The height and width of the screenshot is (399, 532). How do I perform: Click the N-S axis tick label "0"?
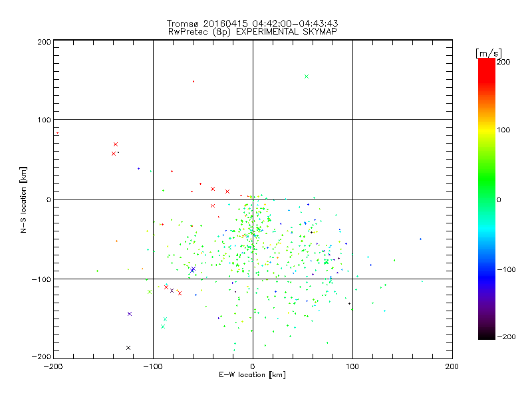pyautogui.click(x=49, y=199)
